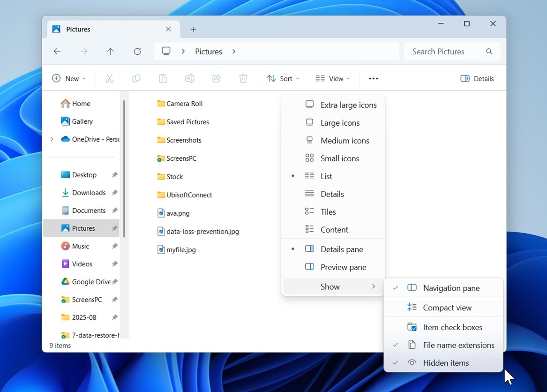Open the New dropdown menu
The image size is (547, 392).
coord(69,79)
